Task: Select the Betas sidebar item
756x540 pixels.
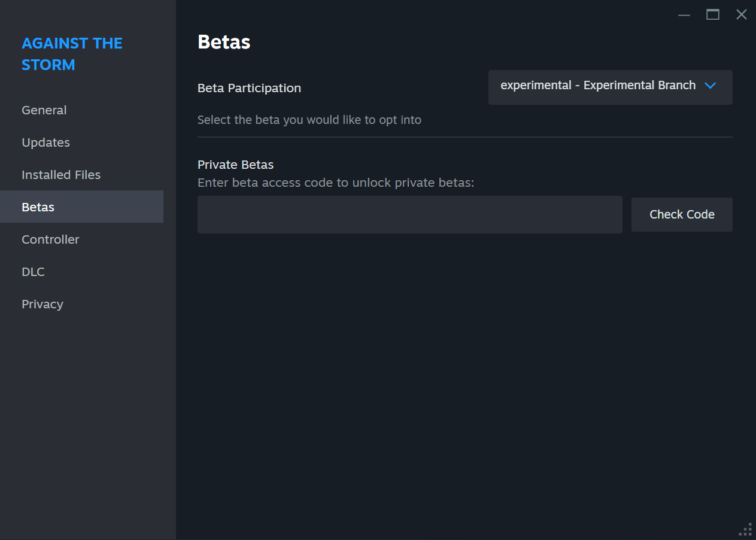Action: [38, 207]
